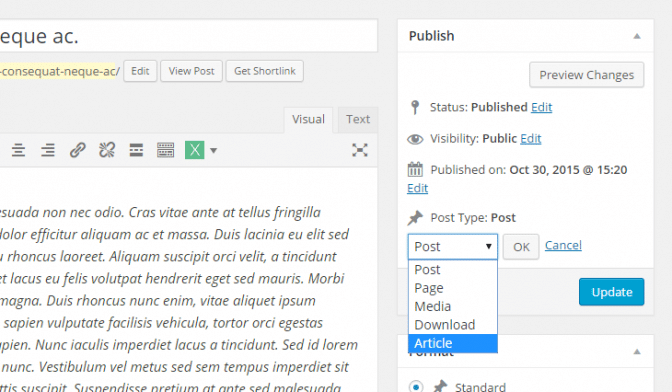Open the post type select box
The width and height of the screenshot is (672, 392).
point(453,247)
